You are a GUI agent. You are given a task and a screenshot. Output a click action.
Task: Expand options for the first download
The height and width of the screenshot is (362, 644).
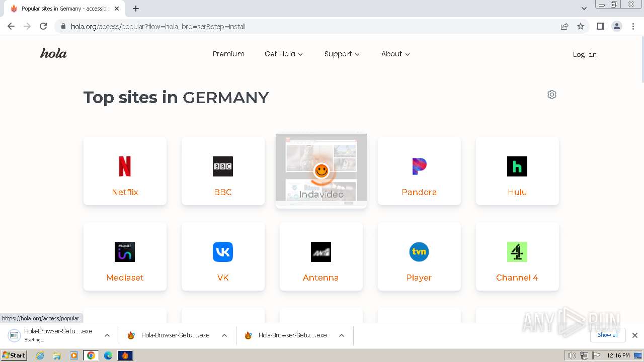coord(107,335)
